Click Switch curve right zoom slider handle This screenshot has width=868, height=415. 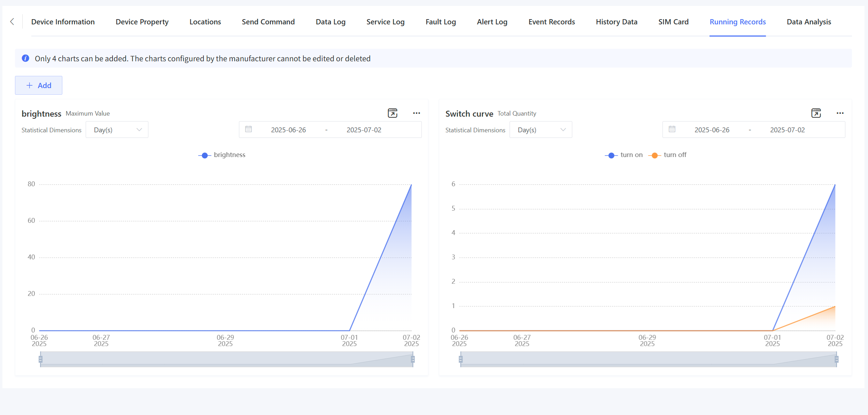836,359
